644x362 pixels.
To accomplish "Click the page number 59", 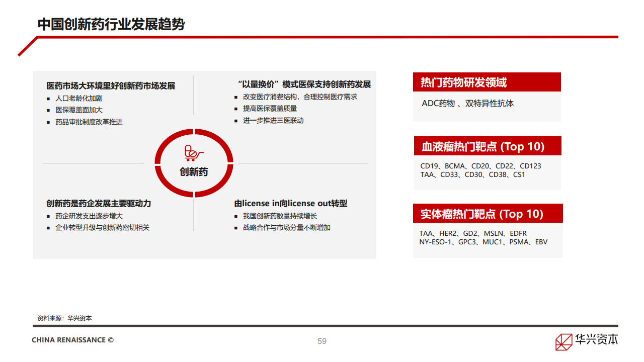I will [322, 341].
